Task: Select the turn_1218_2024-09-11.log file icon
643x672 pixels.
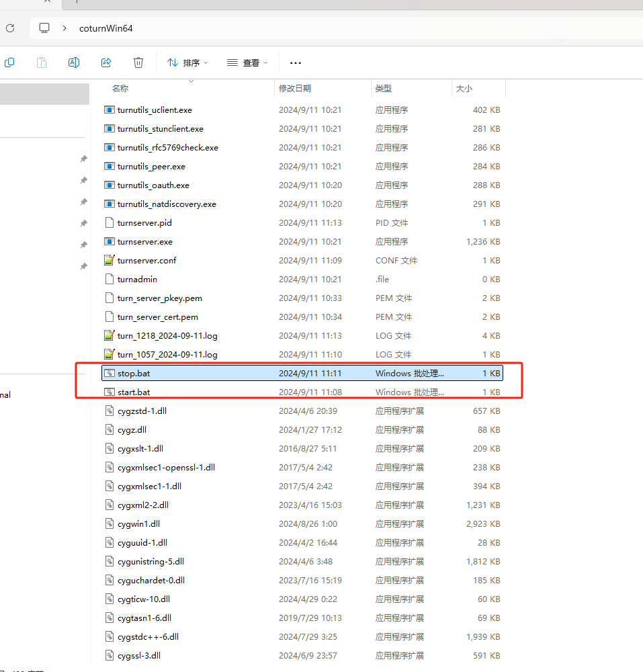Action: pos(110,335)
